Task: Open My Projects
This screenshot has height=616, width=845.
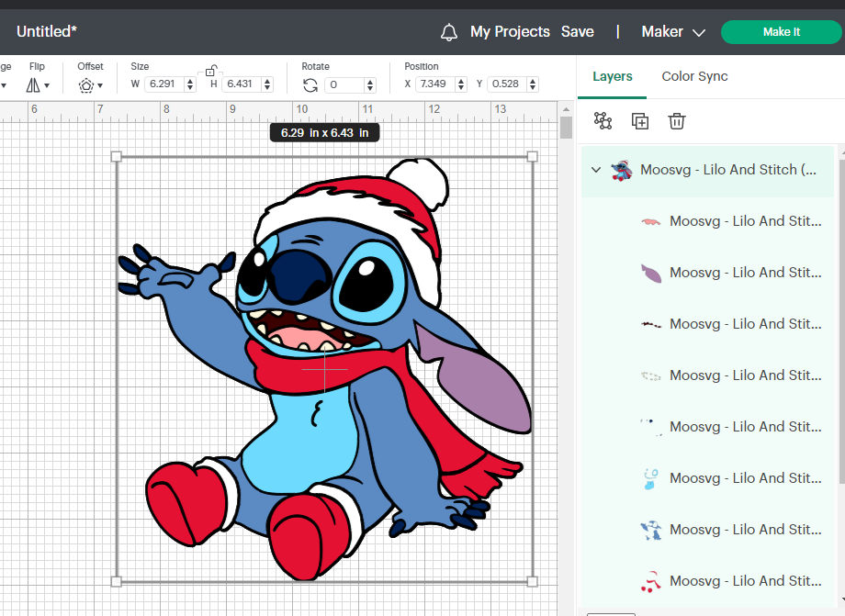Action: pos(510,32)
